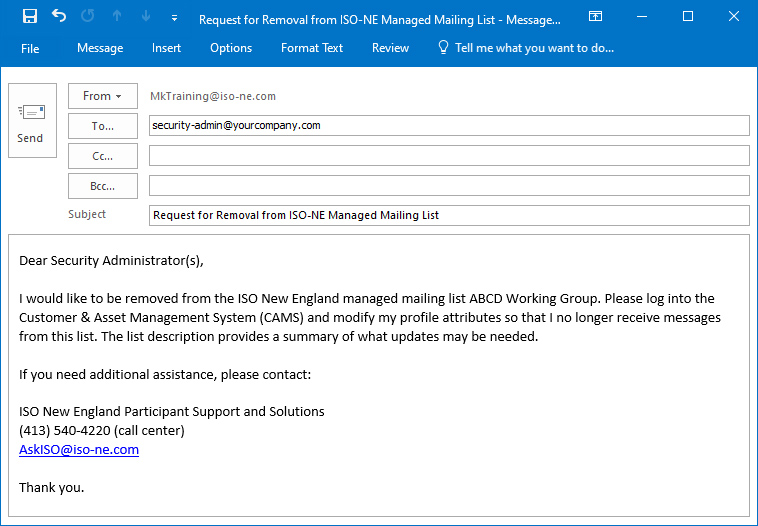Image resolution: width=758 pixels, height=526 pixels.
Task: Select the Format Text tab
Action: pyautogui.click(x=311, y=48)
